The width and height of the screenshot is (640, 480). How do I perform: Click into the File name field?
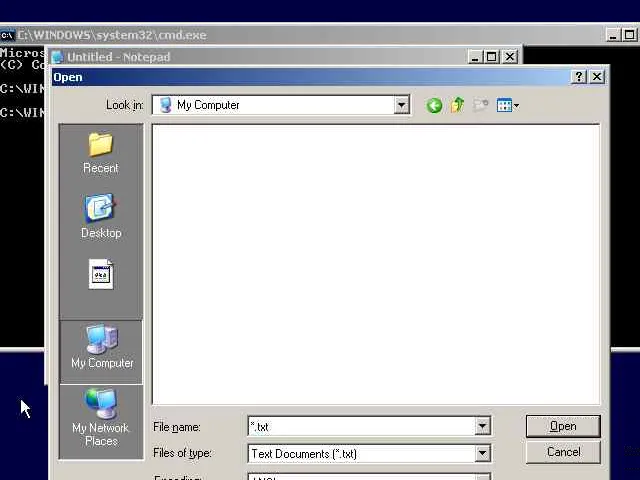pyautogui.click(x=361, y=427)
